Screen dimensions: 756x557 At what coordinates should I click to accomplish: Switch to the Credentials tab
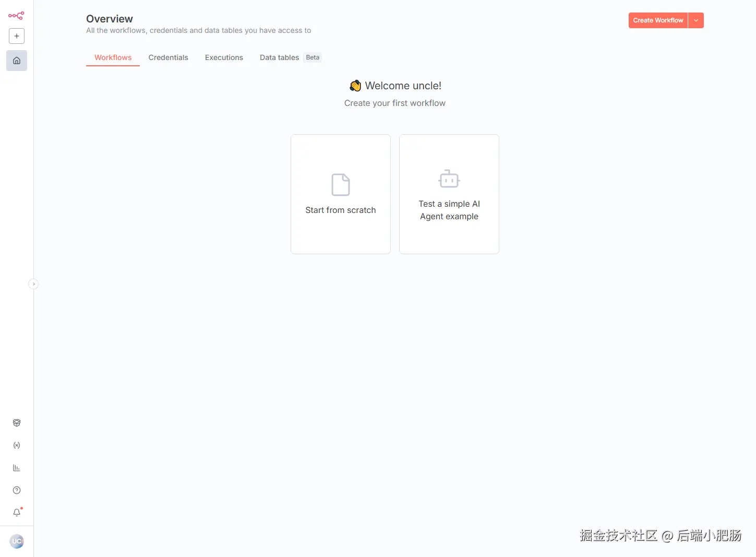point(169,57)
